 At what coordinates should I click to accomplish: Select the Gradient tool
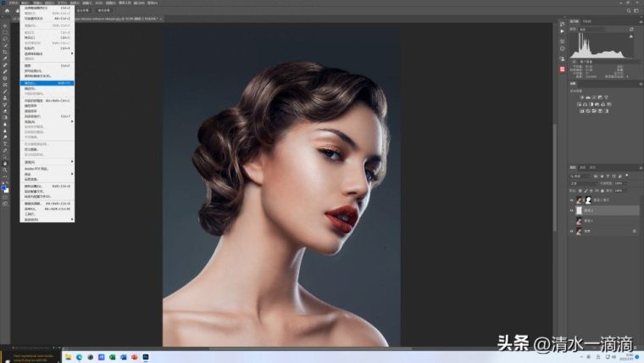pyautogui.click(x=5, y=118)
